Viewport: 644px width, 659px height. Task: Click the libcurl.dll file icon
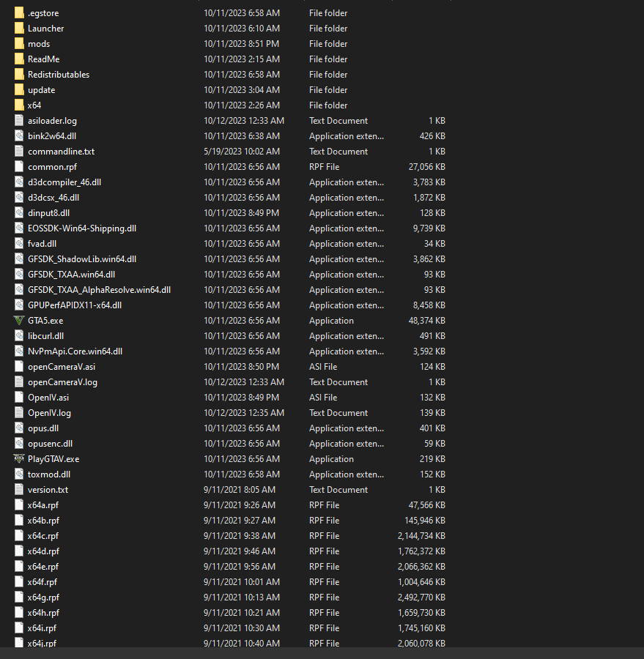tap(19, 336)
